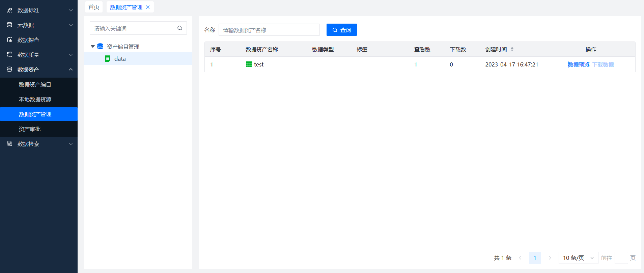Viewport: 644px width, 273px height.
Task: Go to the next page arrow
Action: 550,258
